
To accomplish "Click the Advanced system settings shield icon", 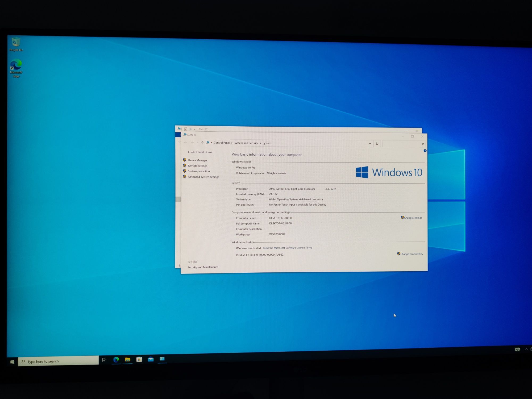I will coord(184,176).
